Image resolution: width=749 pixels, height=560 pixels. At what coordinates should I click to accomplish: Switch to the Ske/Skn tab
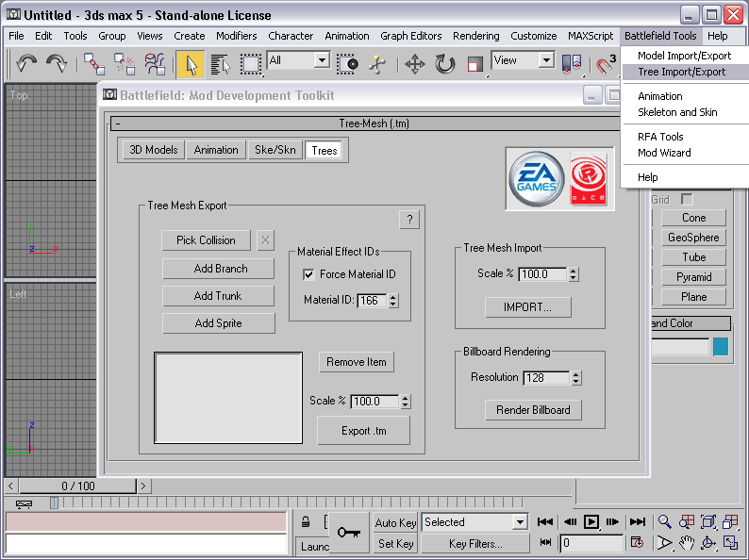(275, 150)
